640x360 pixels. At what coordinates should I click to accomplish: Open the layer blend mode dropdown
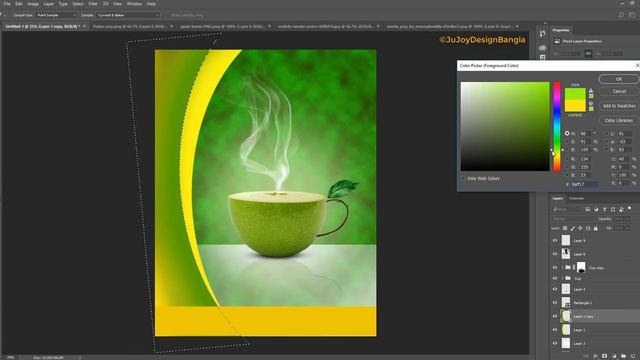[573, 219]
